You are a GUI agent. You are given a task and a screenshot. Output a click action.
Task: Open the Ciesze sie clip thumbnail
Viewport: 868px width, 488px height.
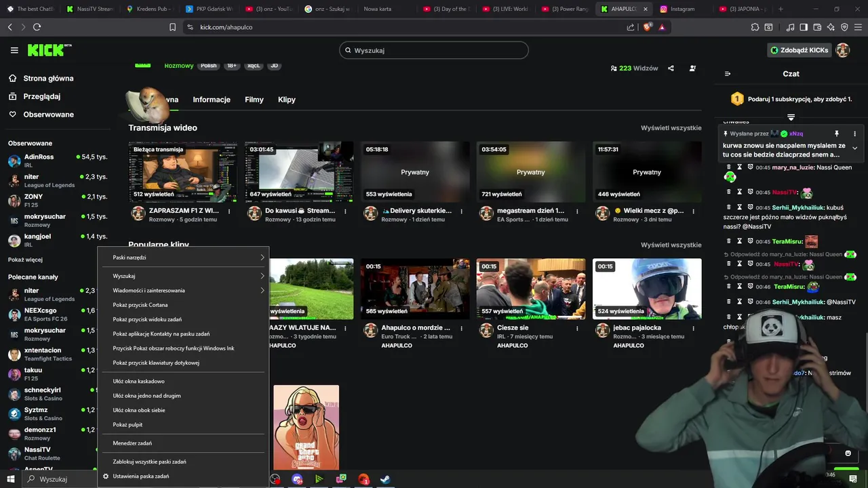[x=531, y=289]
